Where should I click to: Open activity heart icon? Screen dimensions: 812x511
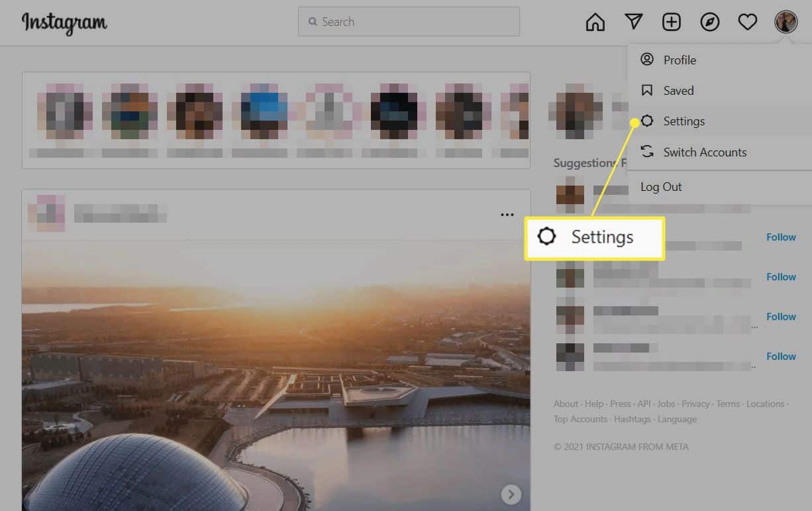tap(748, 22)
